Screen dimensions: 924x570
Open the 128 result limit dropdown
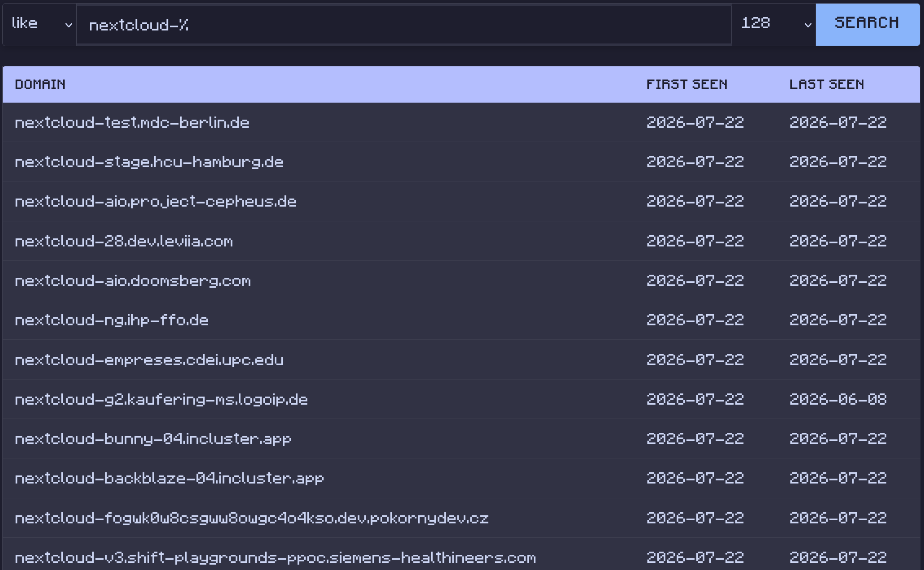click(774, 25)
